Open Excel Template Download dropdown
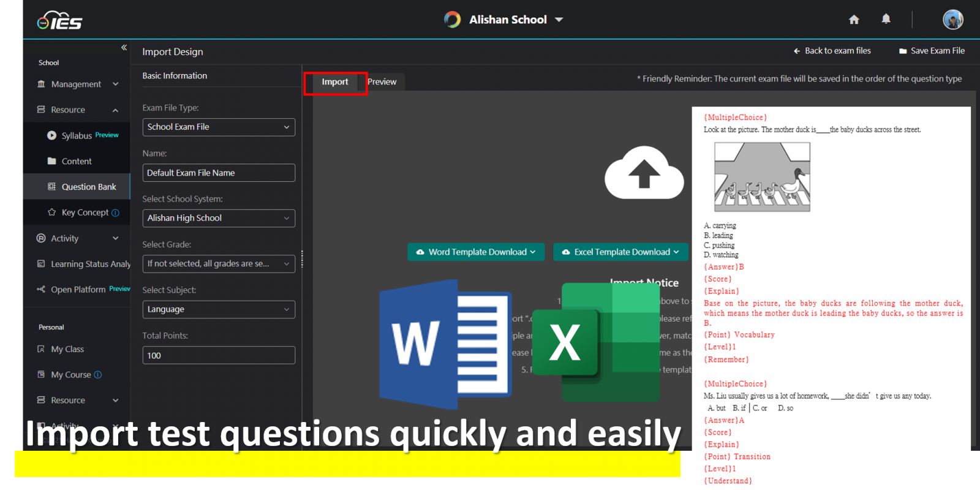The image size is (980, 490). [620, 252]
